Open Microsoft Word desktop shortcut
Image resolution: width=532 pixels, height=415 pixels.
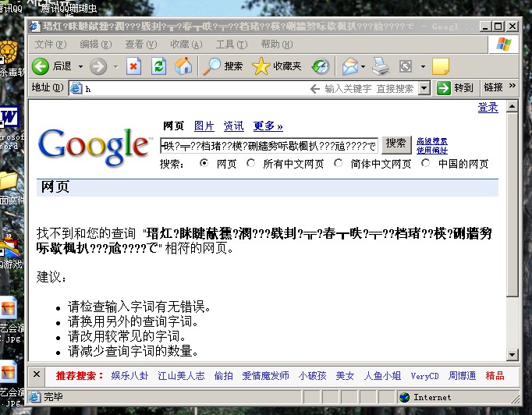(x=9, y=117)
